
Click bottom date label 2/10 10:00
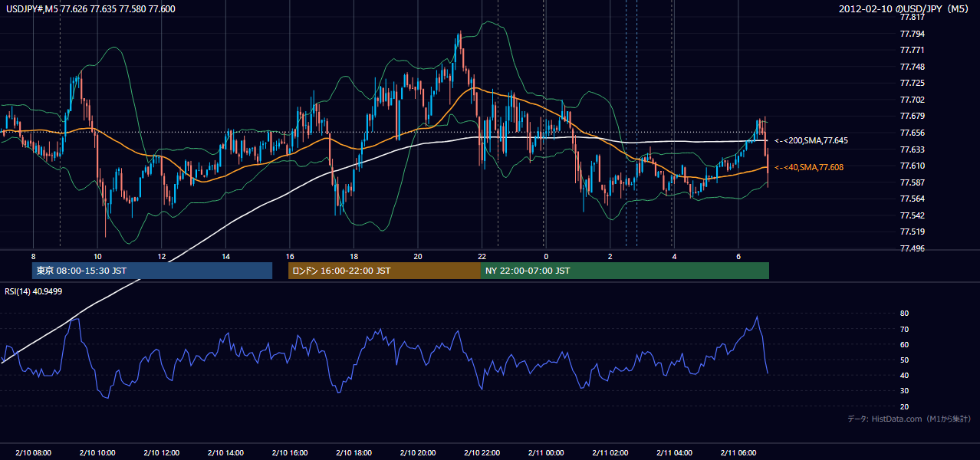point(97,453)
